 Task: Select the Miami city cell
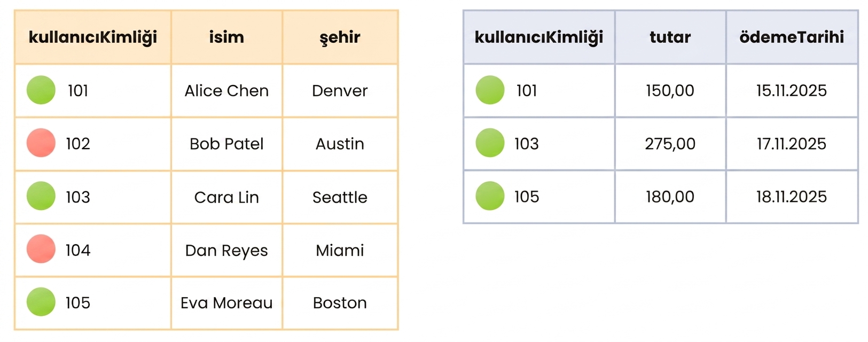click(340, 250)
